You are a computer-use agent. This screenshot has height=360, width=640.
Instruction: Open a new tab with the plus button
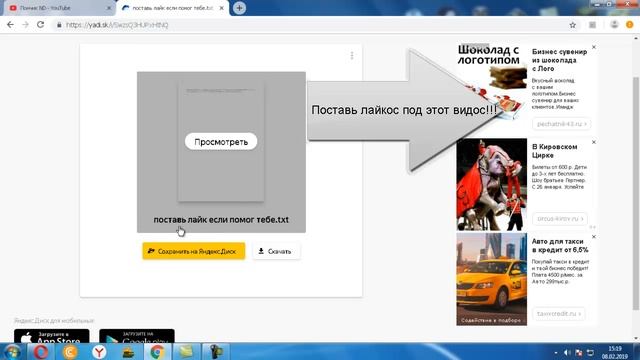click(239, 8)
